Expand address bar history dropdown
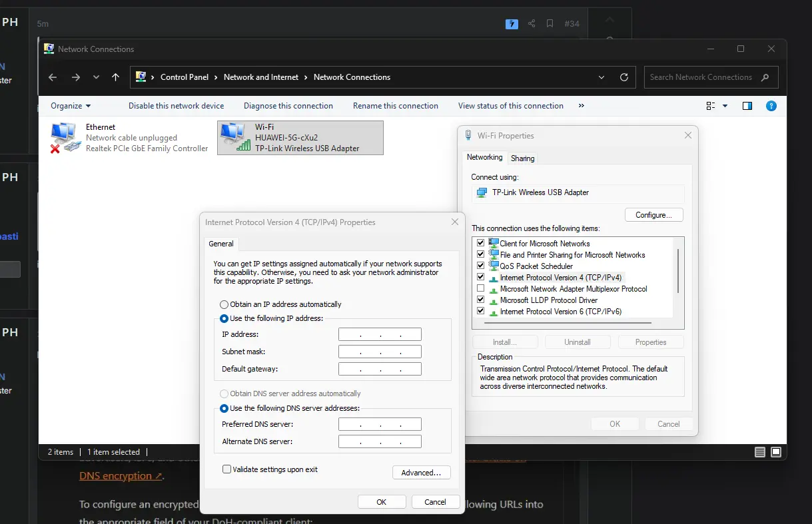812x524 pixels. [602, 77]
